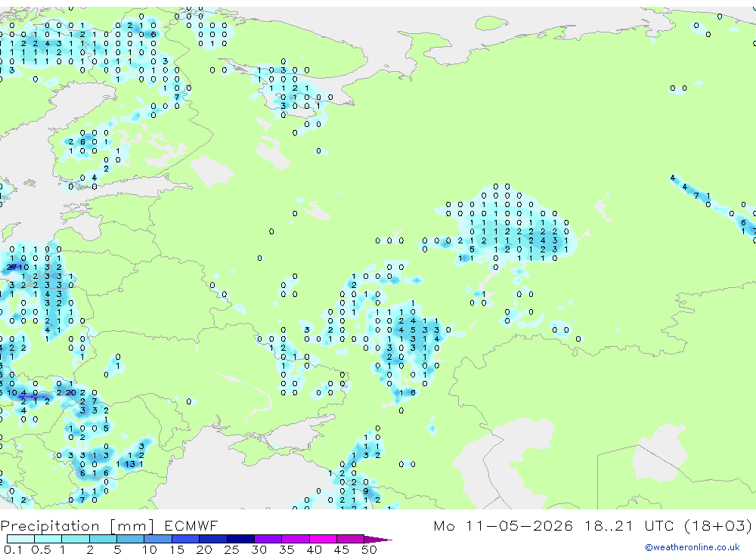756x554 pixels.
Task: Select the 30–35 mm purple legend swatch
Action: pos(268,539)
